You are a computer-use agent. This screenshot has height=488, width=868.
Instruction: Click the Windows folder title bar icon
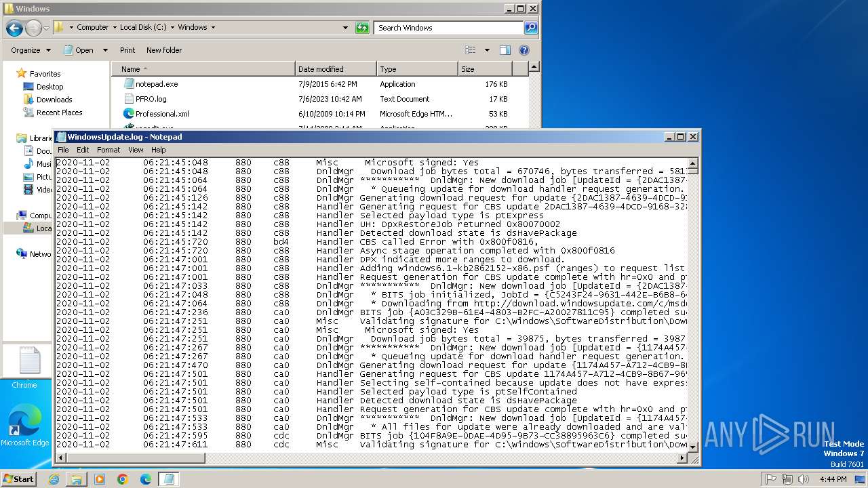[9, 9]
